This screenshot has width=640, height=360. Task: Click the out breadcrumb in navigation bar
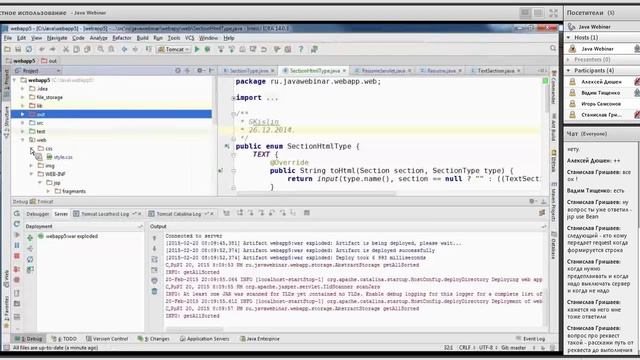[x=49, y=61]
